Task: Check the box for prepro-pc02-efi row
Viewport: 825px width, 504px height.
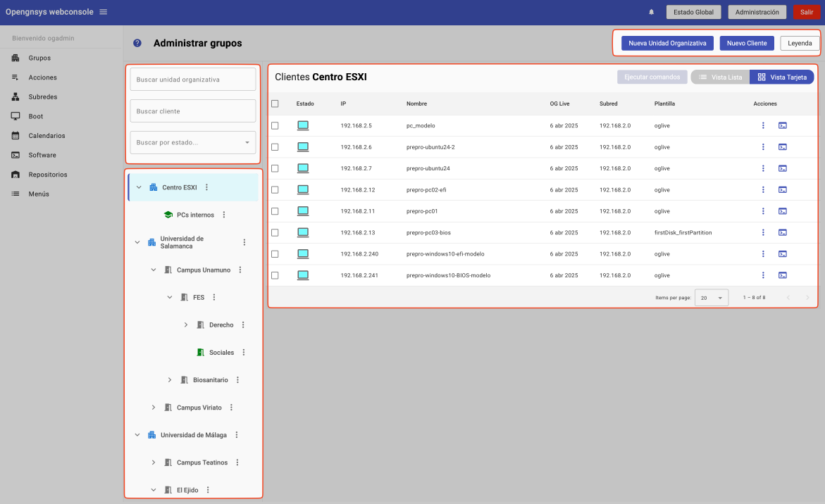Action: point(275,190)
